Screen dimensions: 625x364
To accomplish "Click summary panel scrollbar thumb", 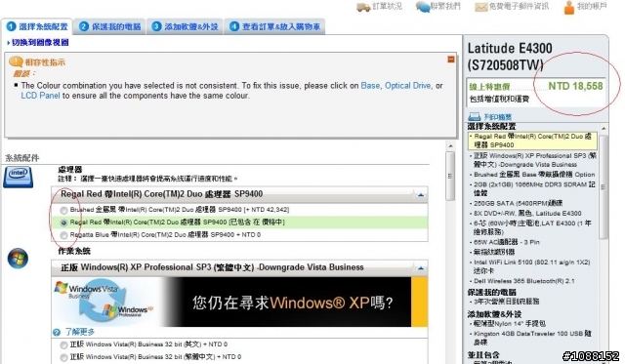I will pos(604,186).
